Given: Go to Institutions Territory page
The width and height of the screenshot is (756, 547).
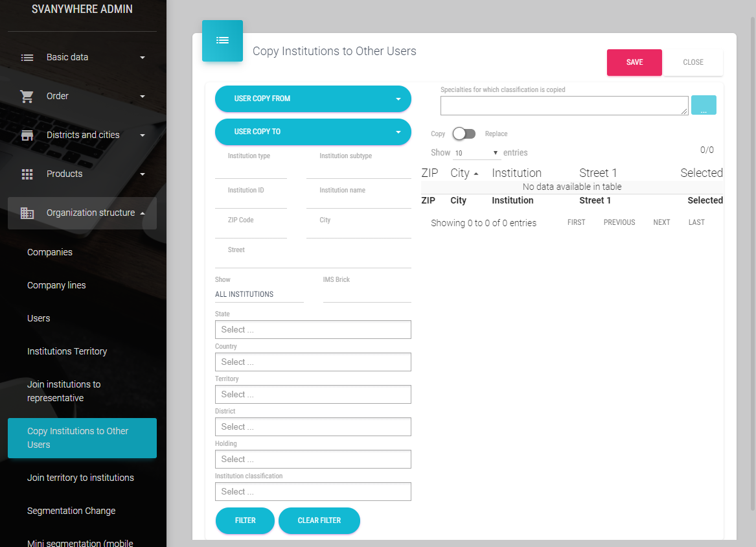Looking at the screenshot, I should point(67,351).
